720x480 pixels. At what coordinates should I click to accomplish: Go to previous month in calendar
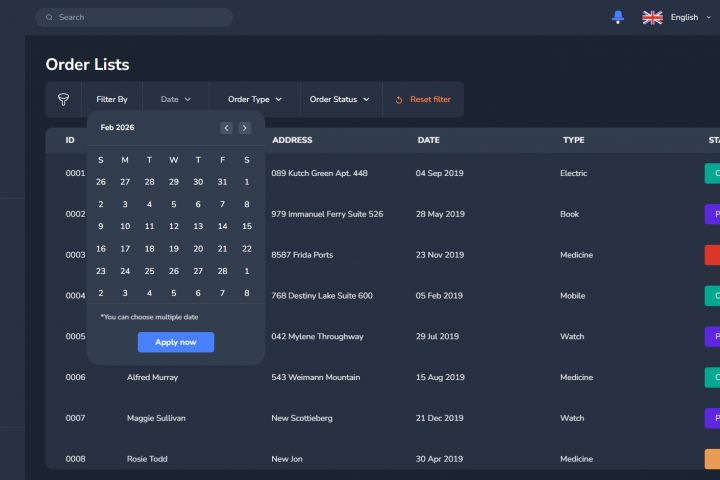tap(226, 128)
